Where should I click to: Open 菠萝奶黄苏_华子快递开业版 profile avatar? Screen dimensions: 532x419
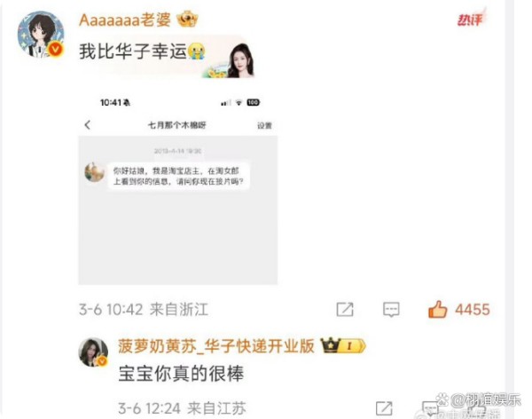93,352
